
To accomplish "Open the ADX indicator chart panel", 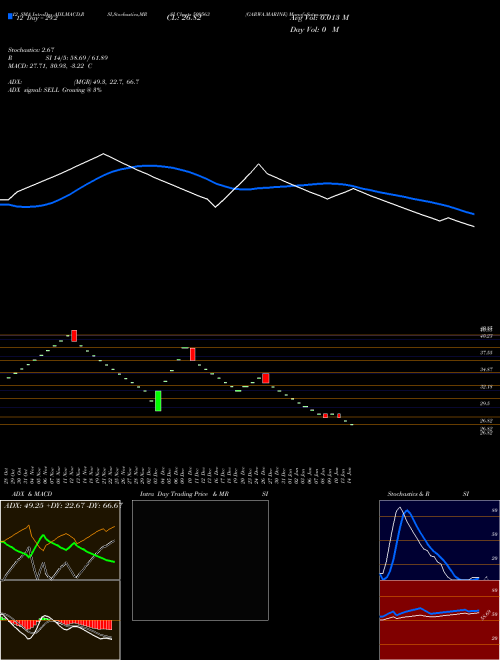I will click(60, 540).
